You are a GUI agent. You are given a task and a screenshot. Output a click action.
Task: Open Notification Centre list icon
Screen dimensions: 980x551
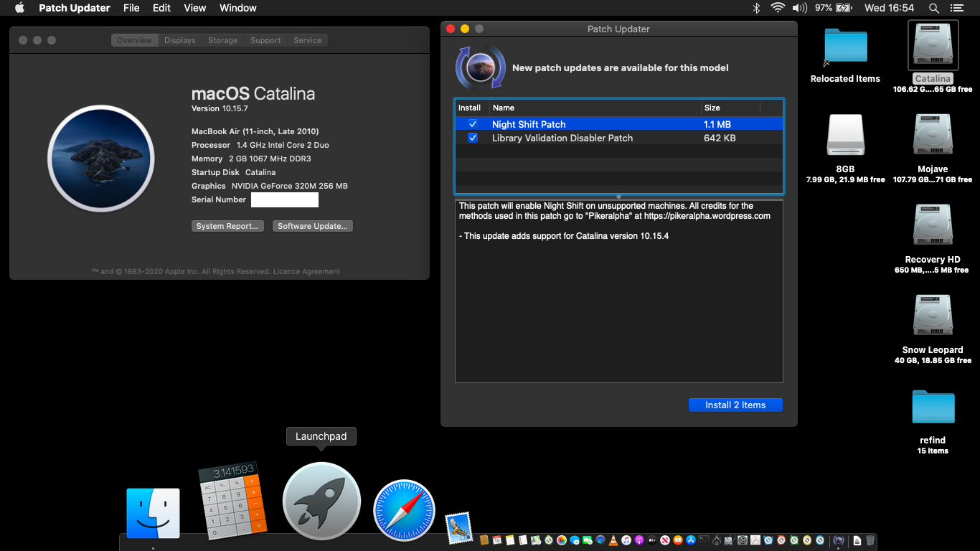point(957,8)
